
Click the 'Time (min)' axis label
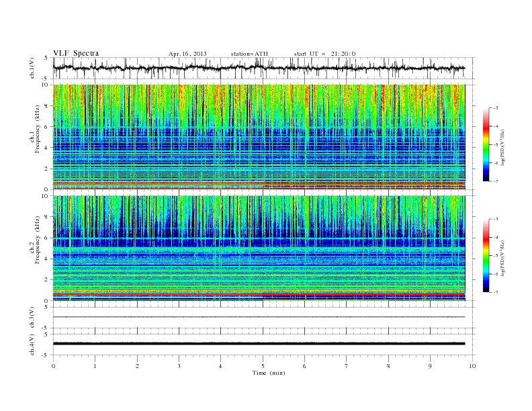coord(269,373)
